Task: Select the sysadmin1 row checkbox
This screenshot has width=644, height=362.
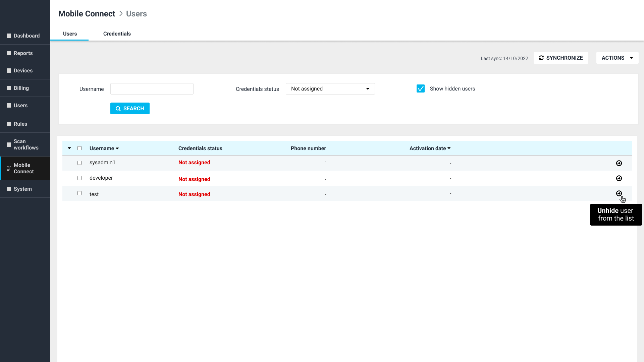Action: [x=79, y=163]
